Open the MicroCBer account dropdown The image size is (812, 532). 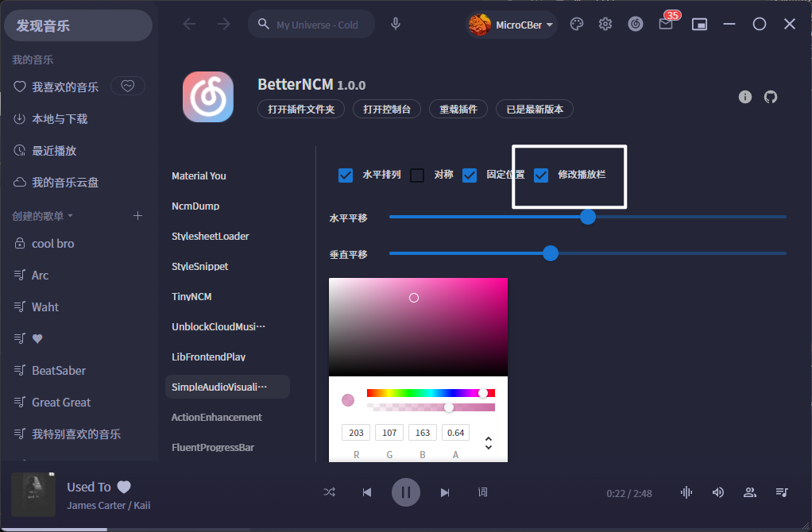[x=511, y=25]
